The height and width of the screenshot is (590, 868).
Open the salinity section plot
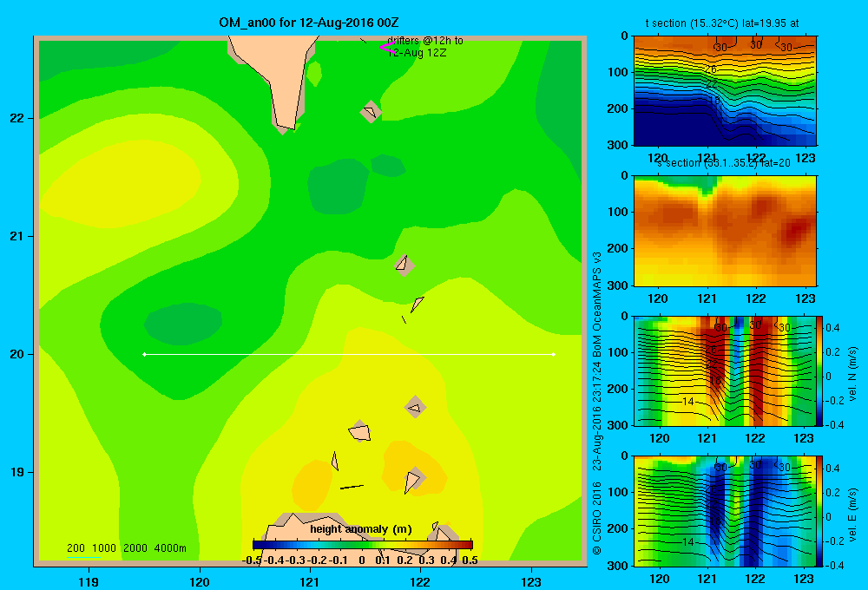click(725, 231)
